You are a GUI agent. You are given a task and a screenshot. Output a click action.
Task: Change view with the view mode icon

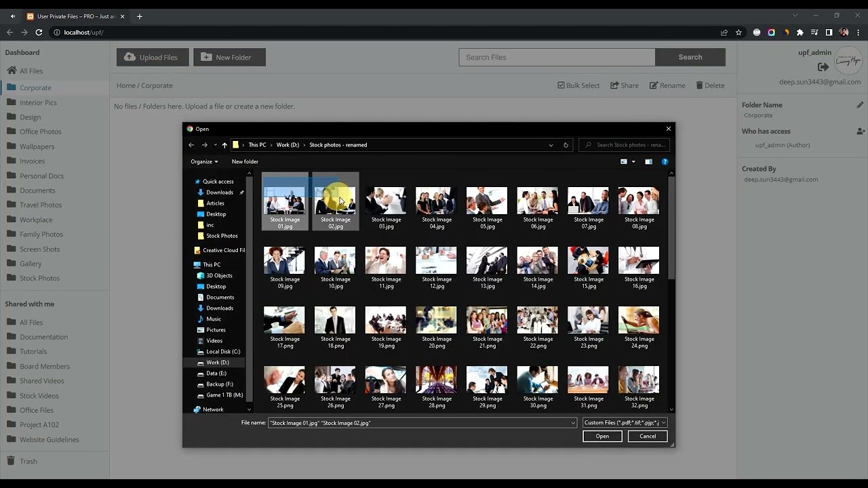pyautogui.click(x=624, y=161)
